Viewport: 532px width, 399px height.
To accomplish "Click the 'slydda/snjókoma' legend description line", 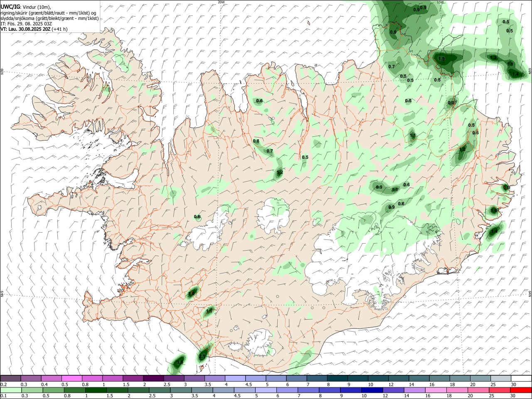I will click(49, 18).
